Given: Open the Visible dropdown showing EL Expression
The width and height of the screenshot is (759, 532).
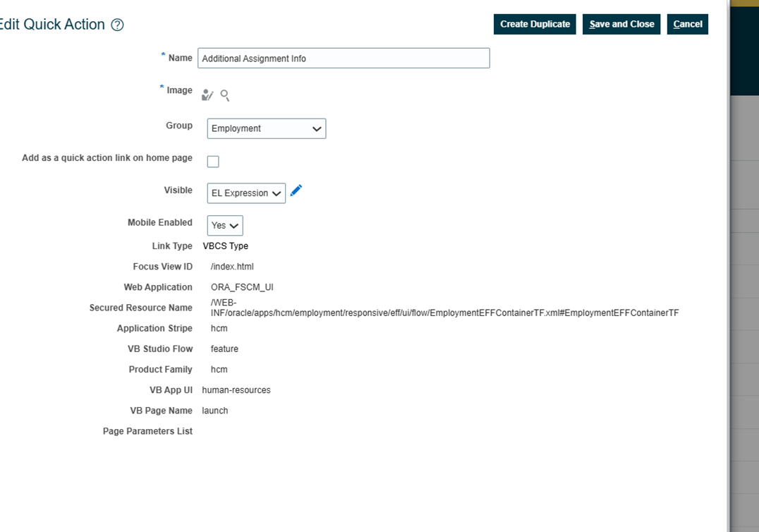Looking at the screenshot, I should pyautogui.click(x=246, y=193).
